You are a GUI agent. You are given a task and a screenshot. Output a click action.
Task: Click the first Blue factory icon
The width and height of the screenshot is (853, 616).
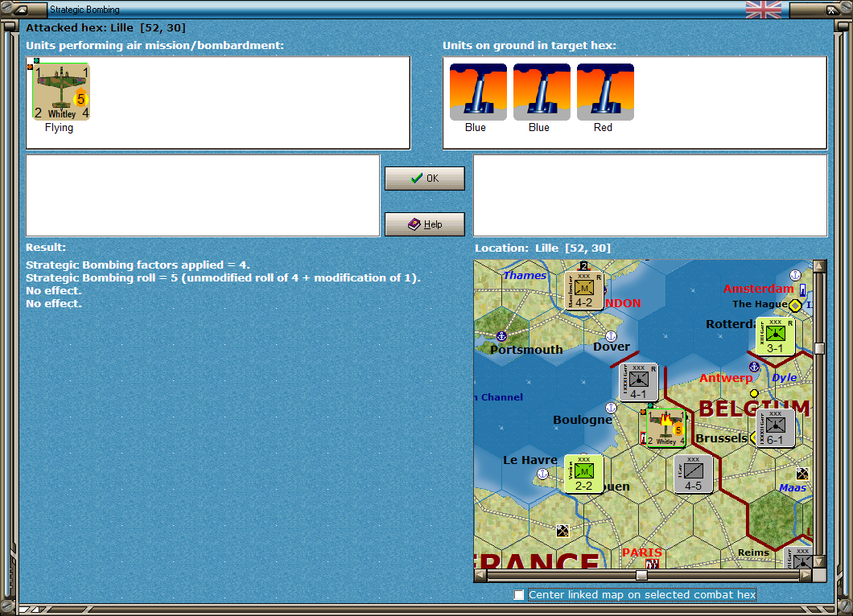point(478,92)
